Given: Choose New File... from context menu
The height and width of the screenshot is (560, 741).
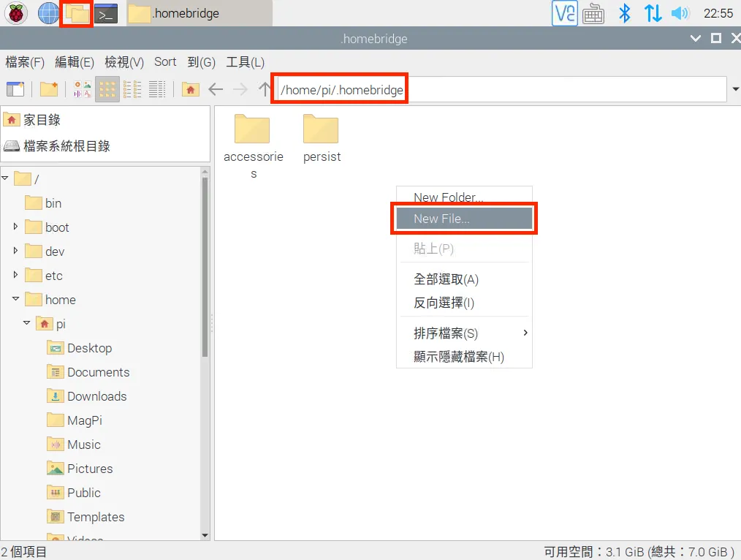Looking at the screenshot, I should pyautogui.click(x=464, y=219).
